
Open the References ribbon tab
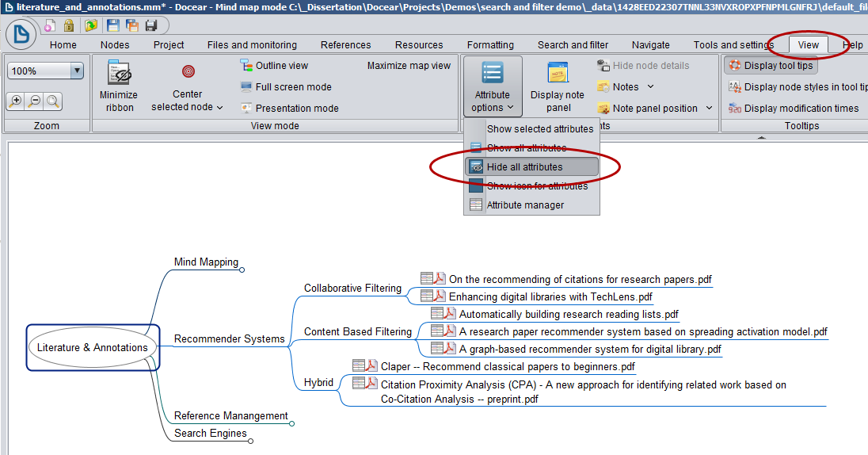(346, 45)
